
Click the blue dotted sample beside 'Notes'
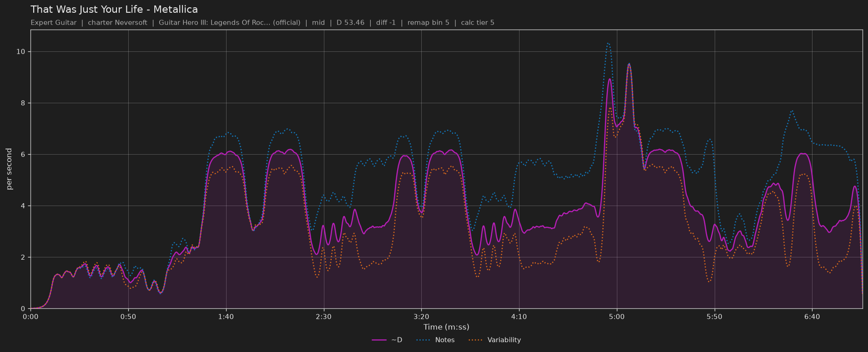423,340
